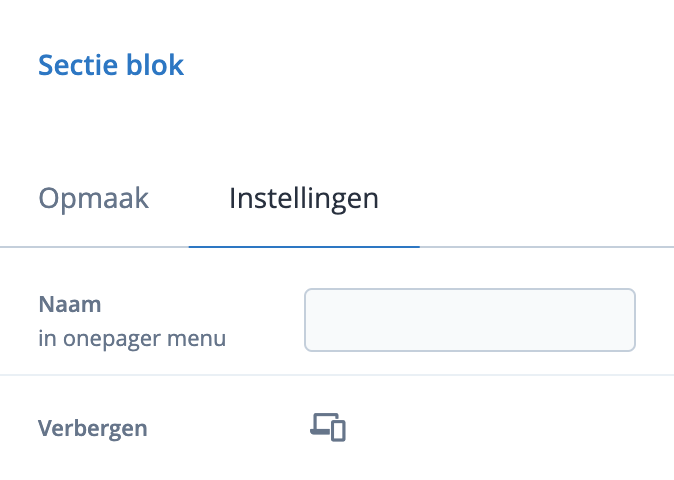This screenshot has width=674, height=480.
Task: Click the bold Naam text
Action: pyautogui.click(x=70, y=304)
